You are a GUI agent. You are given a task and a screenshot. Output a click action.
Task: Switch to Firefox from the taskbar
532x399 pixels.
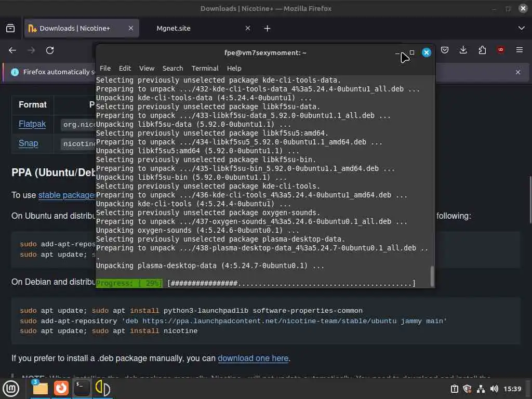pyautogui.click(x=61, y=388)
